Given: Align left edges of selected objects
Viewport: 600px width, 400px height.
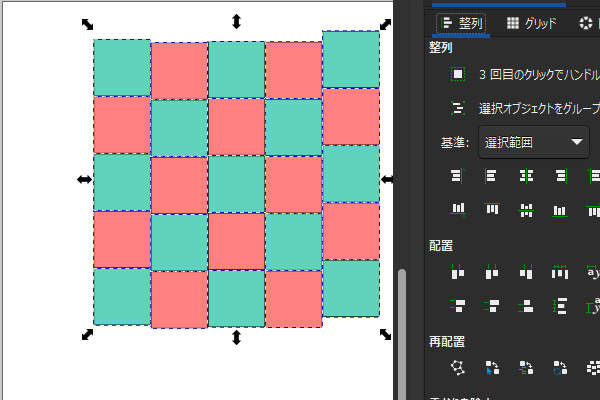Looking at the screenshot, I should tap(491, 176).
